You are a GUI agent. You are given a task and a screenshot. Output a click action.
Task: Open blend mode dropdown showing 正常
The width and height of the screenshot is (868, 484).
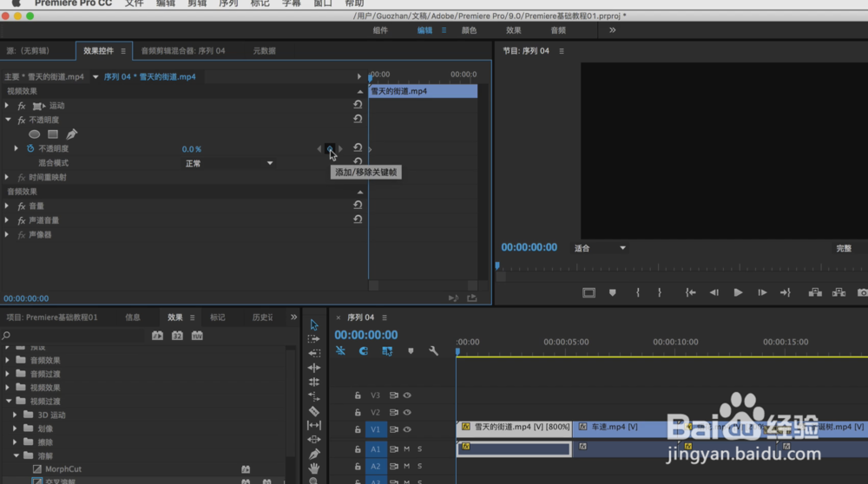click(x=229, y=163)
